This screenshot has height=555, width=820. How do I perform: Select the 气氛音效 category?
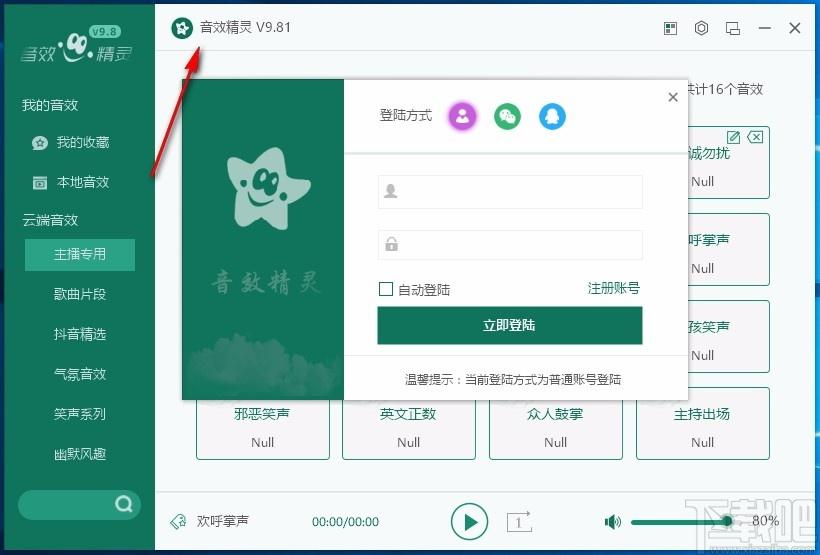click(80, 375)
